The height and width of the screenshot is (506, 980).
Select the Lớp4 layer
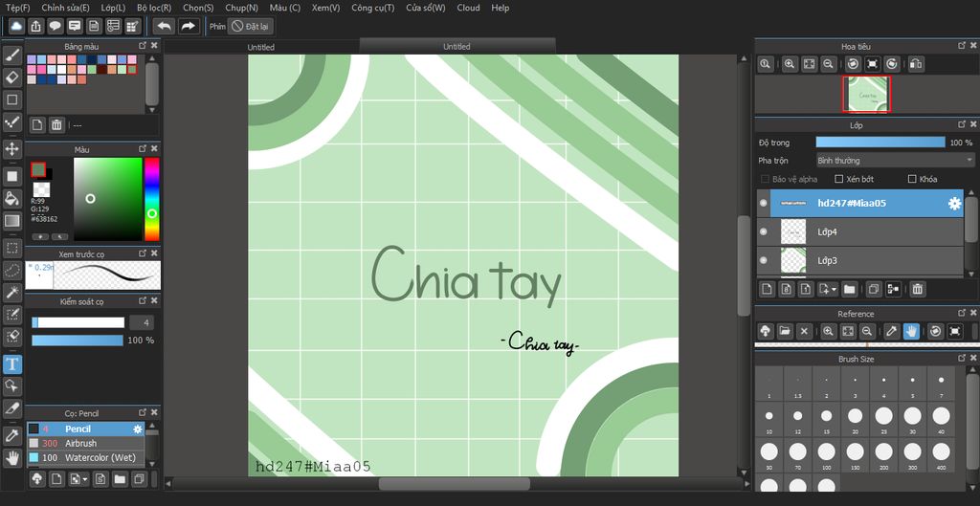(x=860, y=231)
